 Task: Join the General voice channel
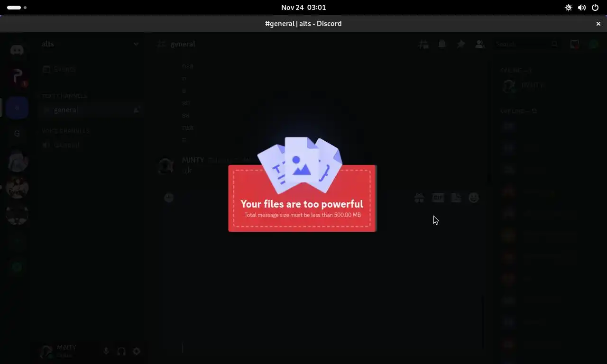coord(90,145)
